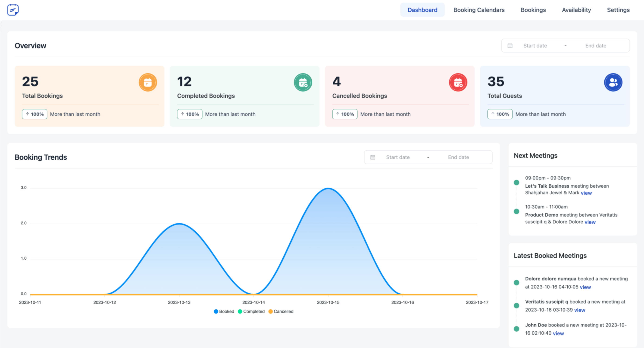Open the Overview date range calendar icon

point(510,46)
